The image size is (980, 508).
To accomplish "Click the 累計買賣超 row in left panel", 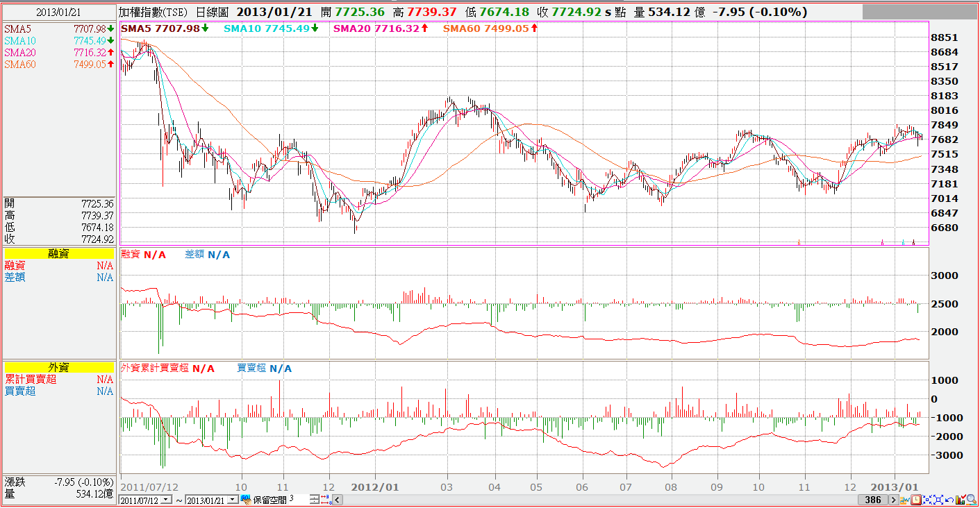I will pyautogui.click(x=58, y=380).
